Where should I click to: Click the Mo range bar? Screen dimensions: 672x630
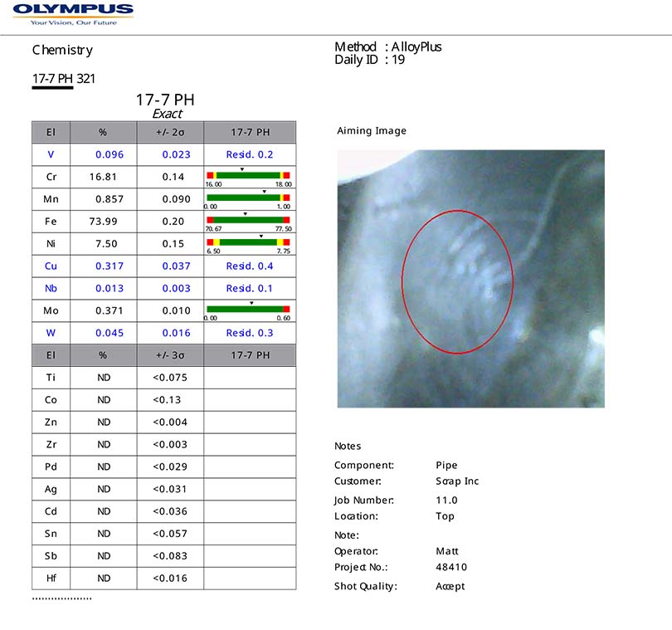click(x=248, y=309)
